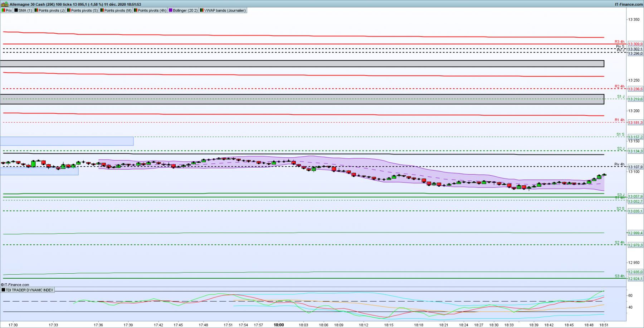
Task: Click the black TDI indicator color square
Action: point(3,290)
